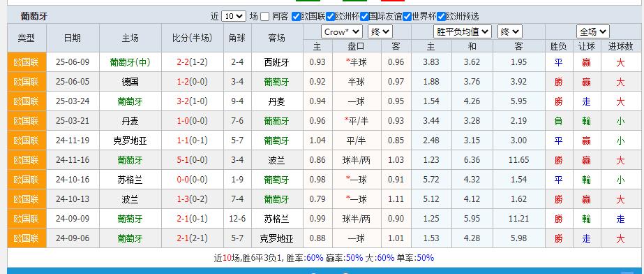The image size is (644, 274).
Task: Click odds value 5.72
Action: (x=431, y=180)
